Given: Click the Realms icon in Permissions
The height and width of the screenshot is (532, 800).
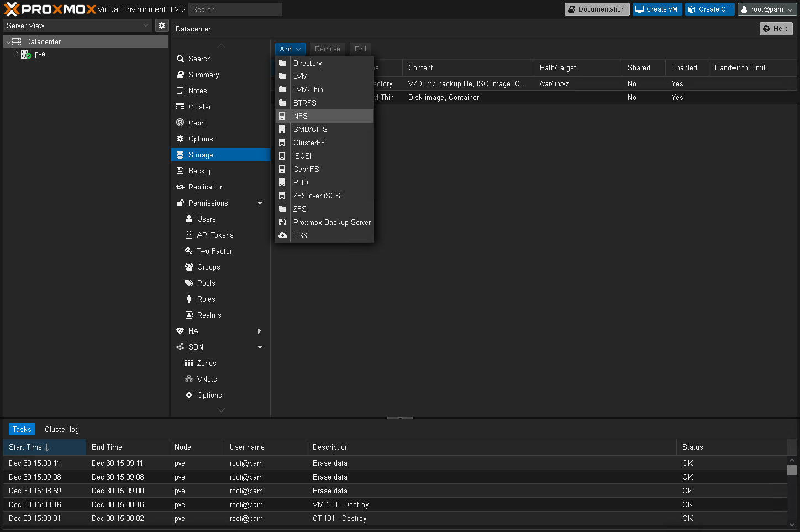Looking at the screenshot, I should point(189,315).
